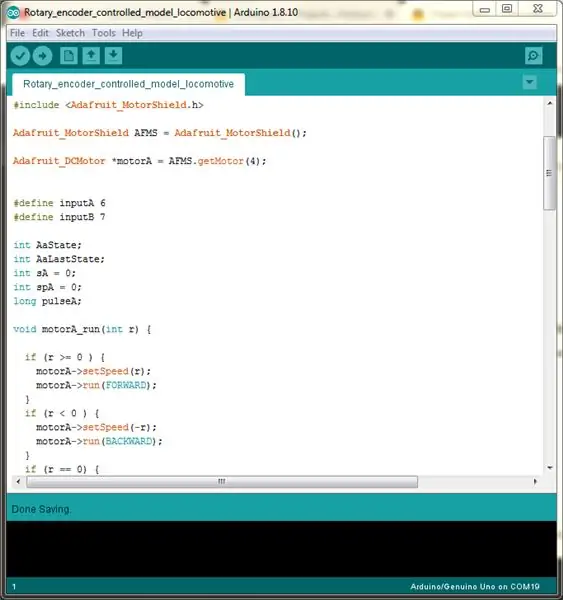This screenshot has height=600, width=563.
Task: Click the '#define inputA 6' line
Action: coord(59,203)
